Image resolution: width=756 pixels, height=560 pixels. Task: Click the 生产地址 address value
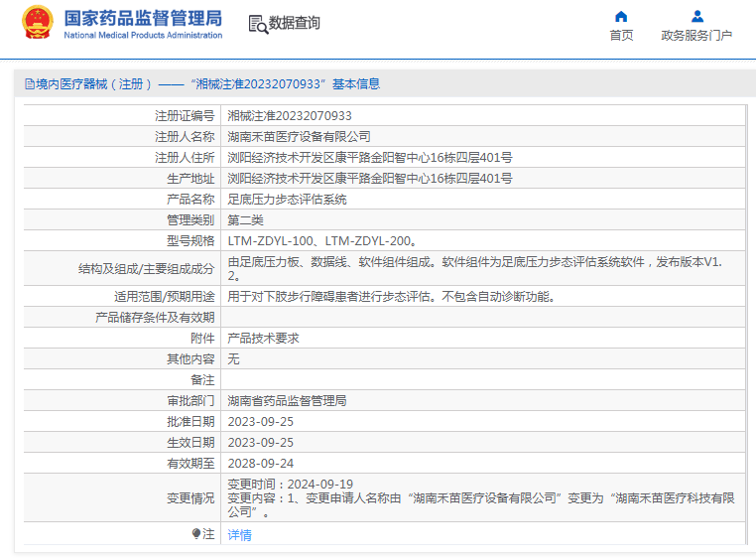pos(370,179)
